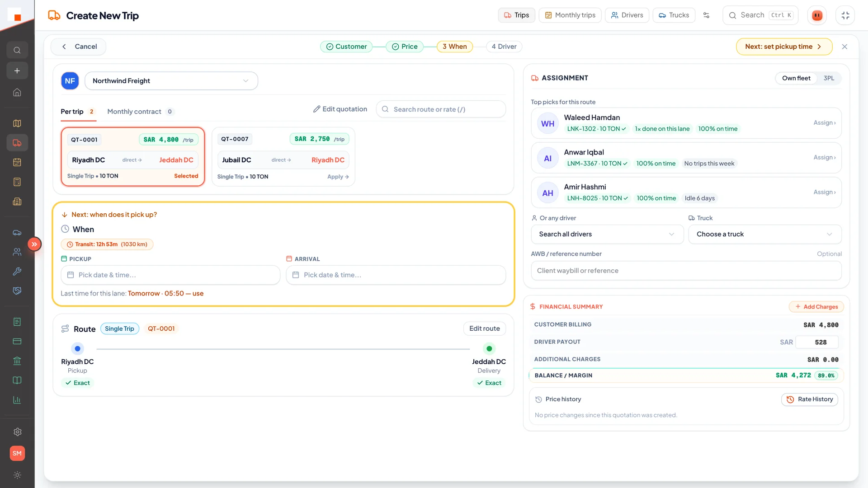Open the map icon in sidebar
This screenshot has width=868, height=488.
(17, 123)
